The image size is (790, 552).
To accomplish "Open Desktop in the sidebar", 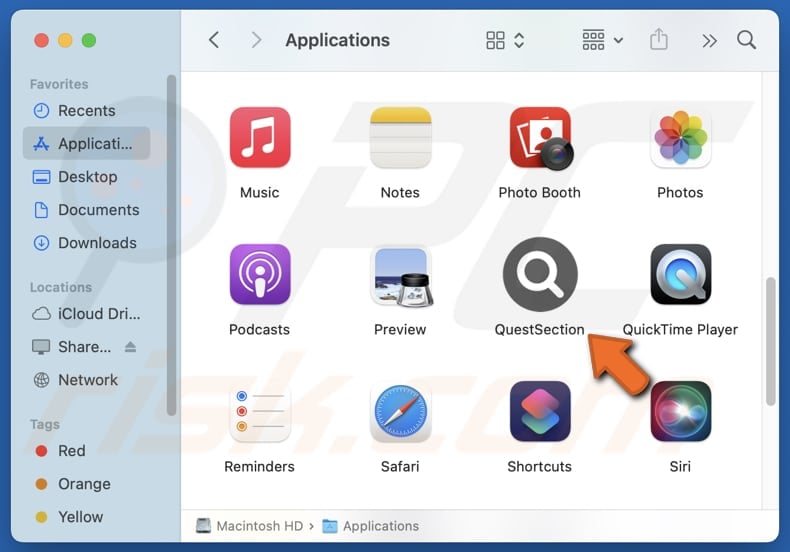I will point(87,177).
